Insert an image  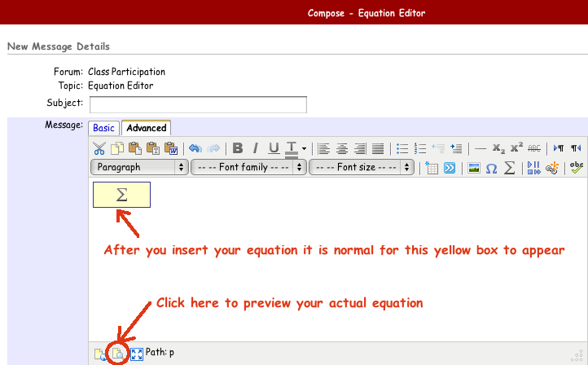point(474,168)
